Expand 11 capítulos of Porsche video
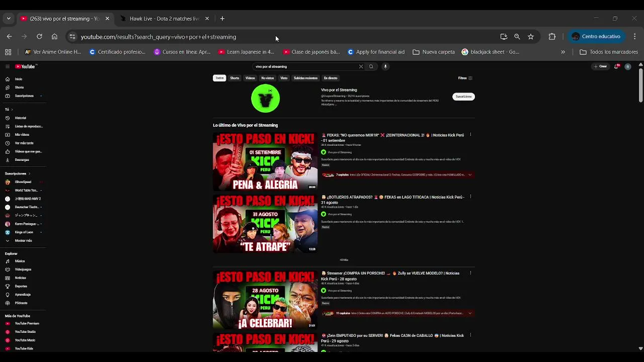This screenshot has width=644, height=362. 397,313
